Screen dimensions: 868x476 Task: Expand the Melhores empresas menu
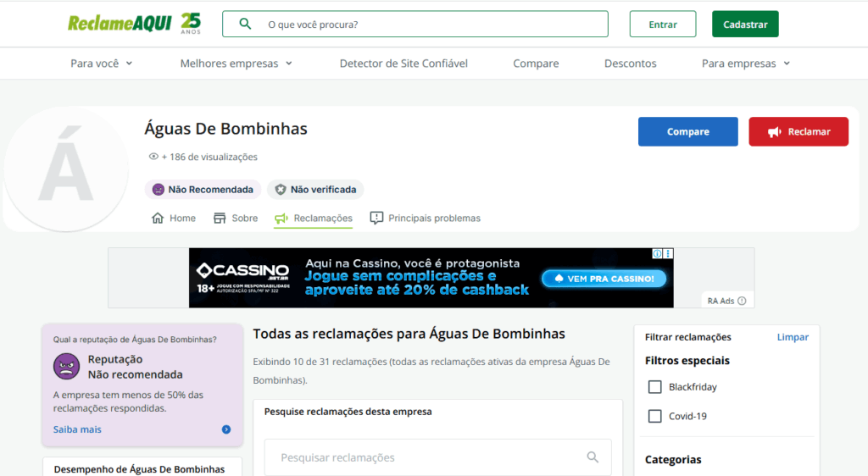point(236,64)
